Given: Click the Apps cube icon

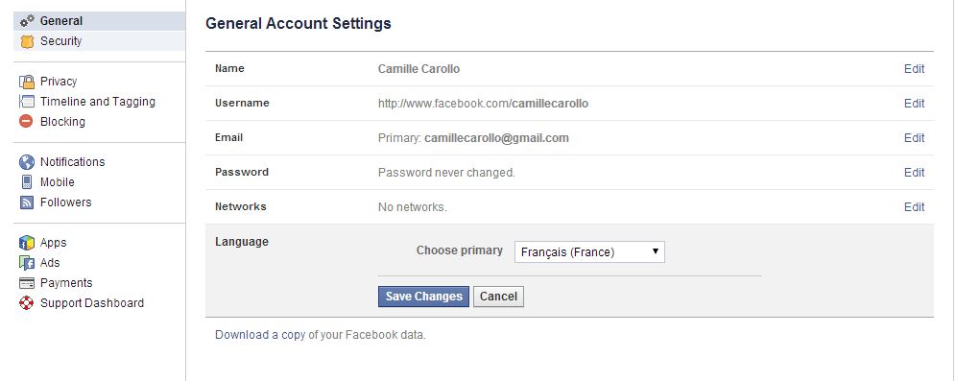Looking at the screenshot, I should 27,243.
